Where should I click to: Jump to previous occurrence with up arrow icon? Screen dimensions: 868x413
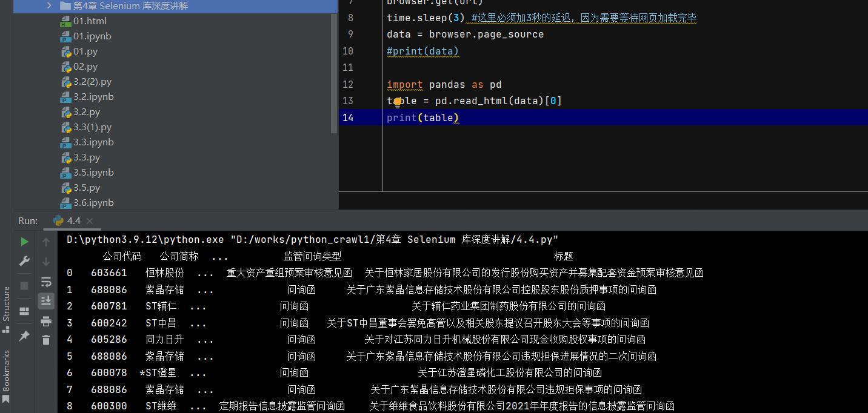pyautogui.click(x=46, y=242)
